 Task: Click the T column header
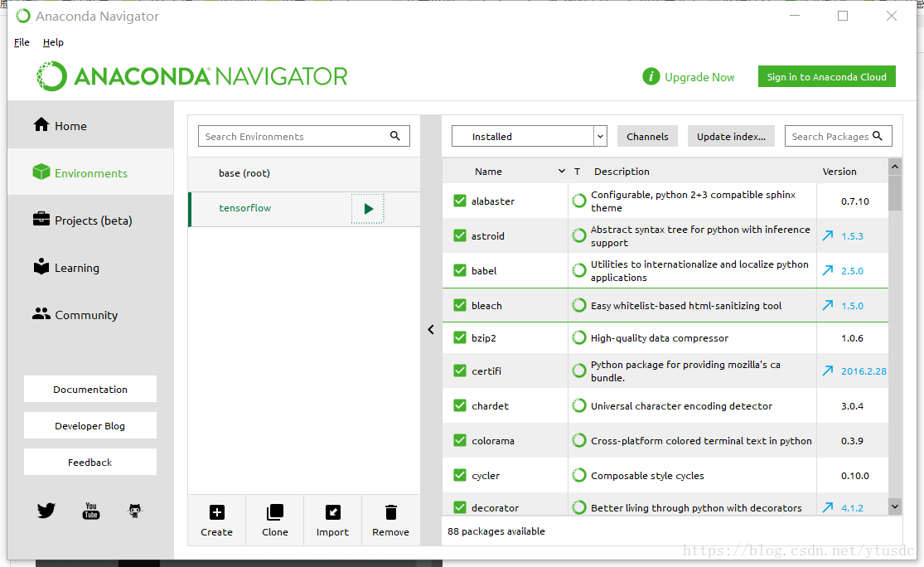[x=577, y=172]
